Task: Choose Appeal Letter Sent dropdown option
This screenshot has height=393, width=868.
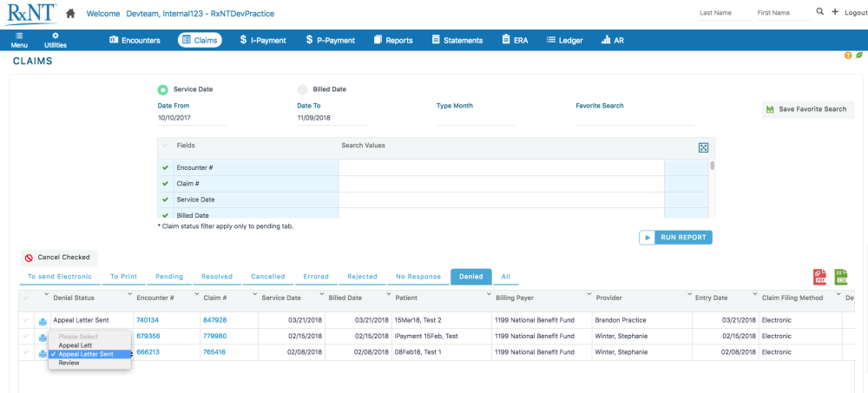Action: point(89,354)
